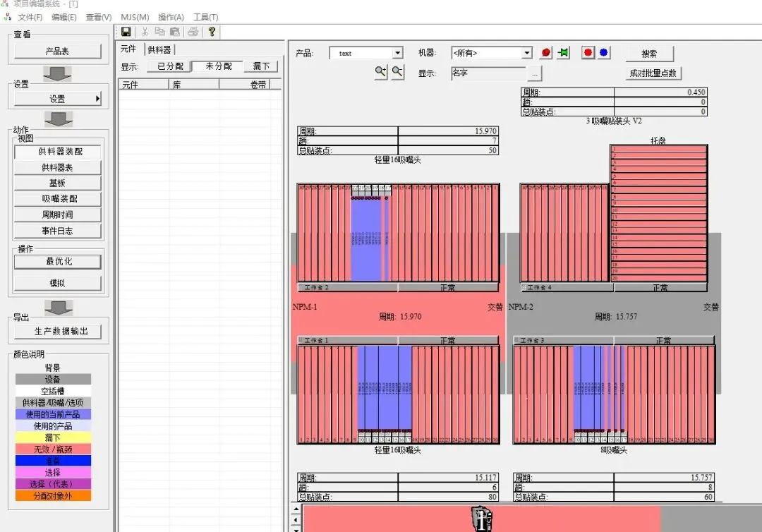Click the 模拟 simulate button

pyautogui.click(x=58, y=283)
